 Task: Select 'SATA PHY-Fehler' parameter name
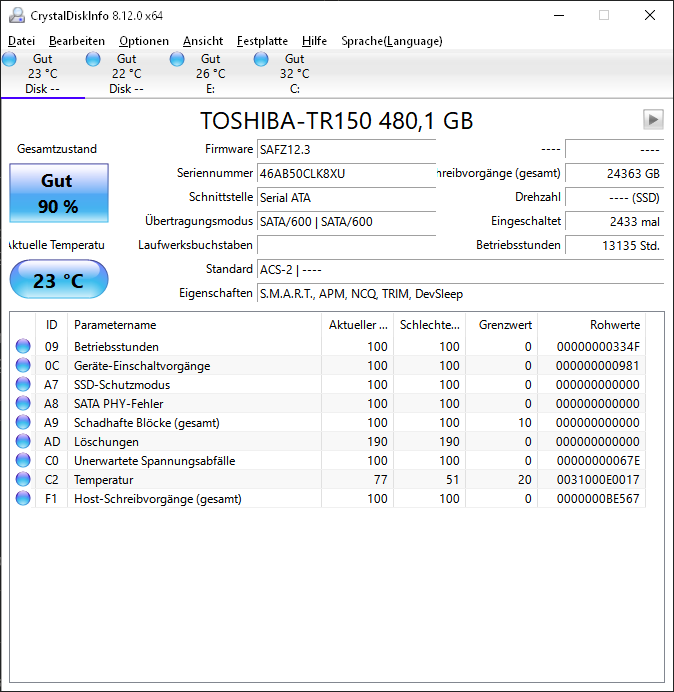[119, 404]
